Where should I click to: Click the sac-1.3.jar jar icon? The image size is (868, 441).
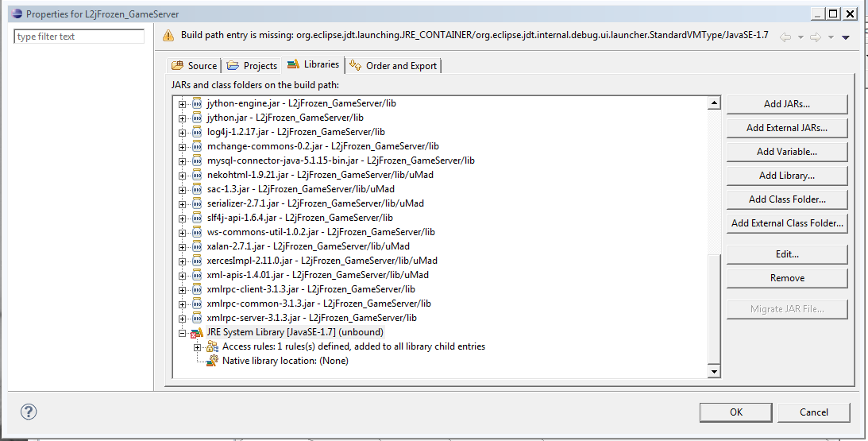pos(197,189)
